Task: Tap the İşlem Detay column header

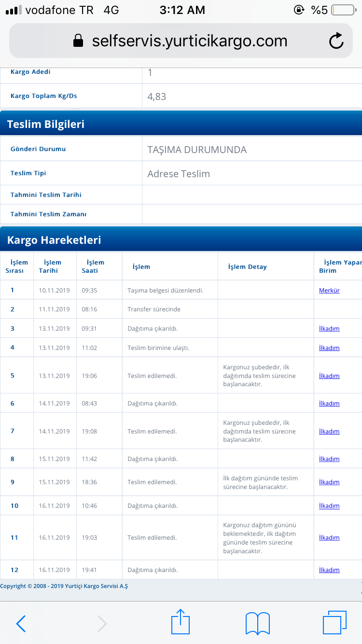Action: (x=247, y=267)
